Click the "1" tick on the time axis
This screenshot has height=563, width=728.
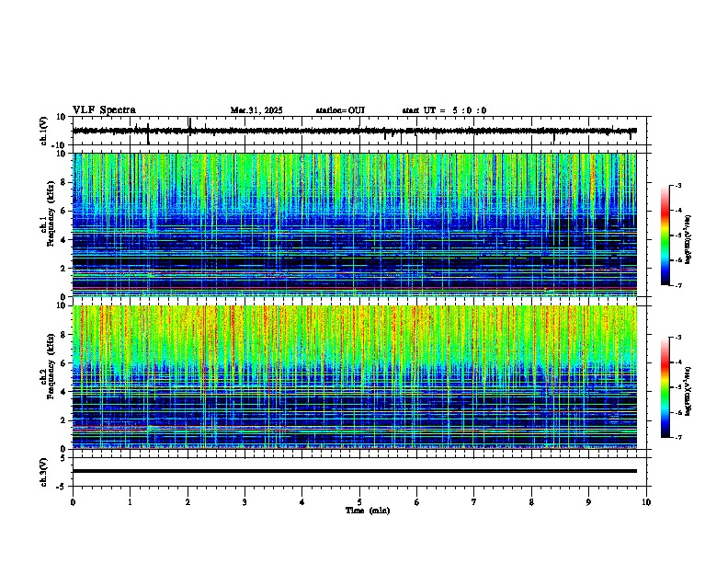click(130, 502)
